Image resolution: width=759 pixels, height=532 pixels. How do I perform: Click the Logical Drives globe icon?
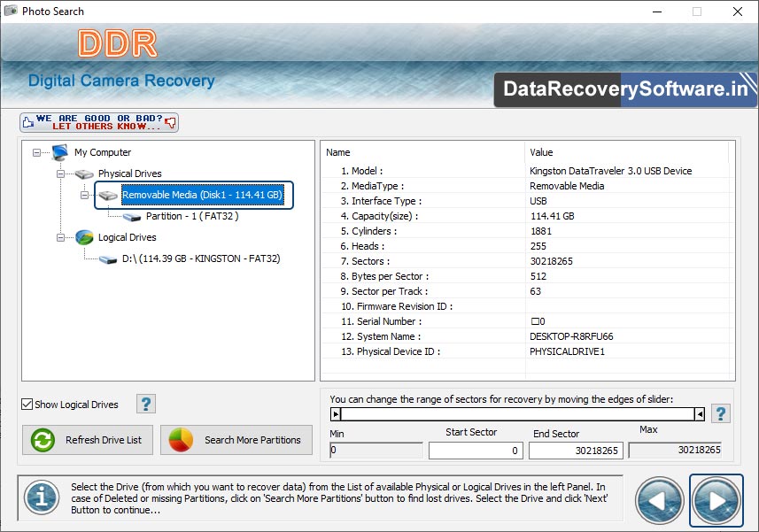[x=84, y=237]
